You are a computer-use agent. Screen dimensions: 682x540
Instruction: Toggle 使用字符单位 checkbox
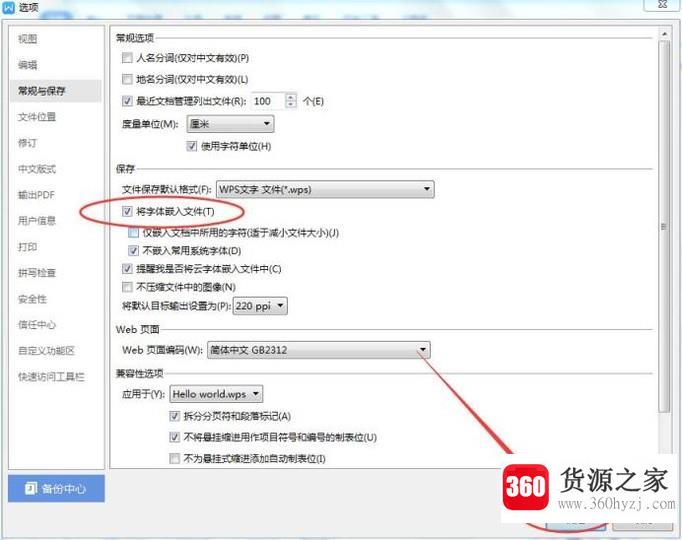coord(191,146)
